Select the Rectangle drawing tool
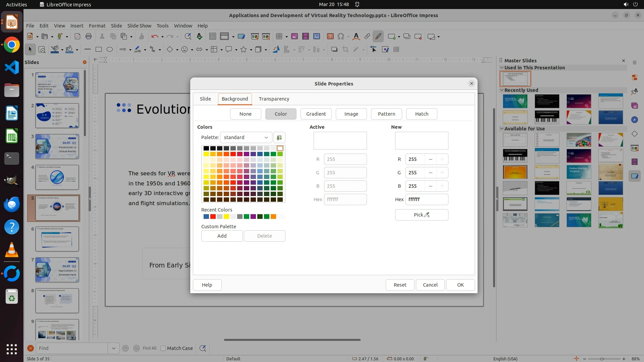Image resolution: width=644 pixels, height=362 pixels. click(98, 49)
